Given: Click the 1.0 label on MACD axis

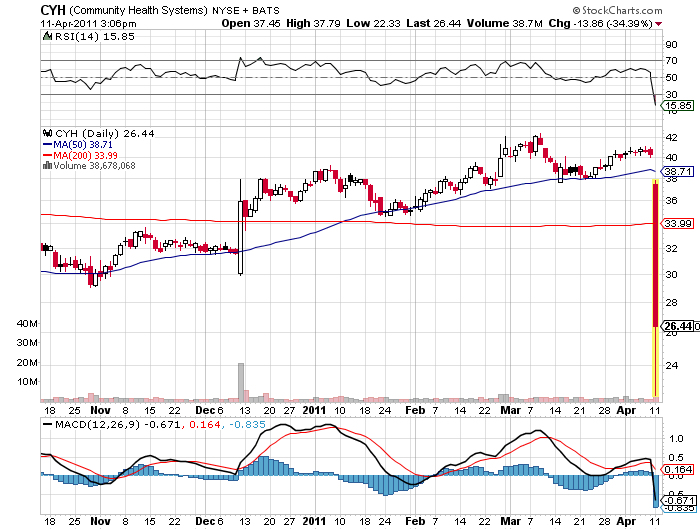Looking at the screenshot, I should 676,439.
